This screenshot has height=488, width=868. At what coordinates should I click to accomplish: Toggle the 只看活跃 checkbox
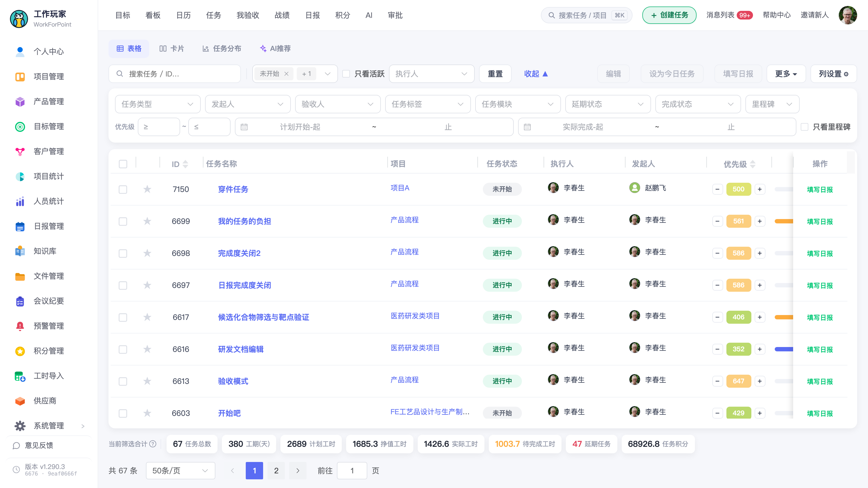tap(346, 74)
